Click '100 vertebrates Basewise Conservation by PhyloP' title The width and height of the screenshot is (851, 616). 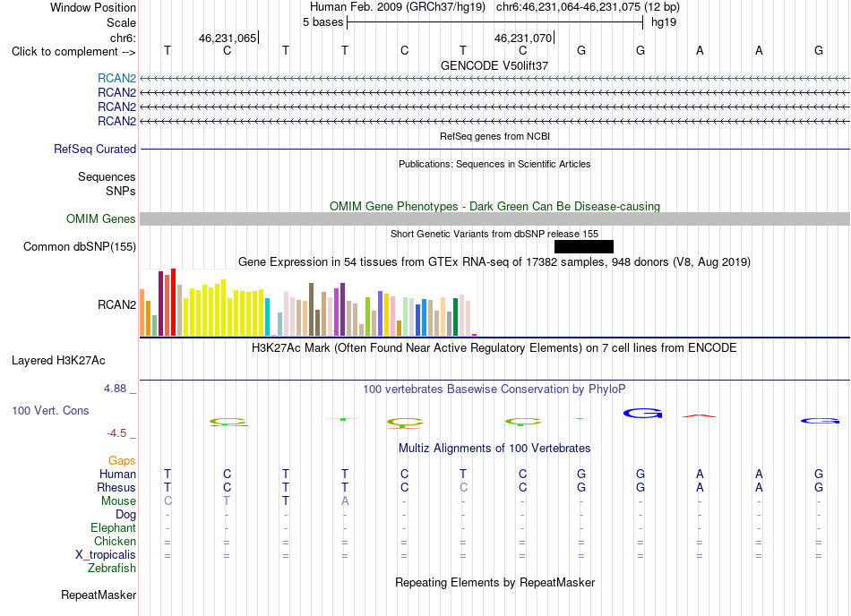494,389
